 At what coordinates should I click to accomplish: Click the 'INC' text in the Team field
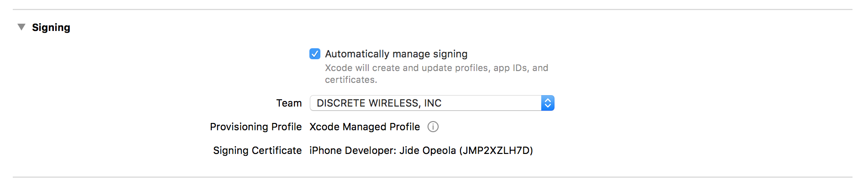433,103
